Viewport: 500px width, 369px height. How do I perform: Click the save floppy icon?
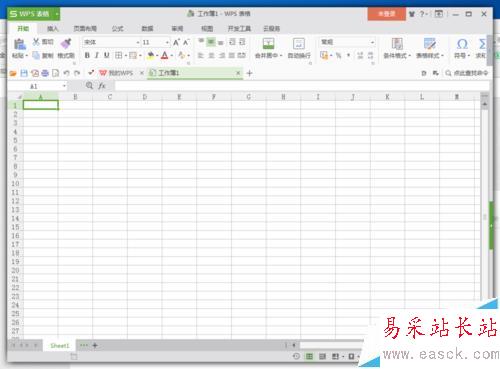click(x=24, y=73)
